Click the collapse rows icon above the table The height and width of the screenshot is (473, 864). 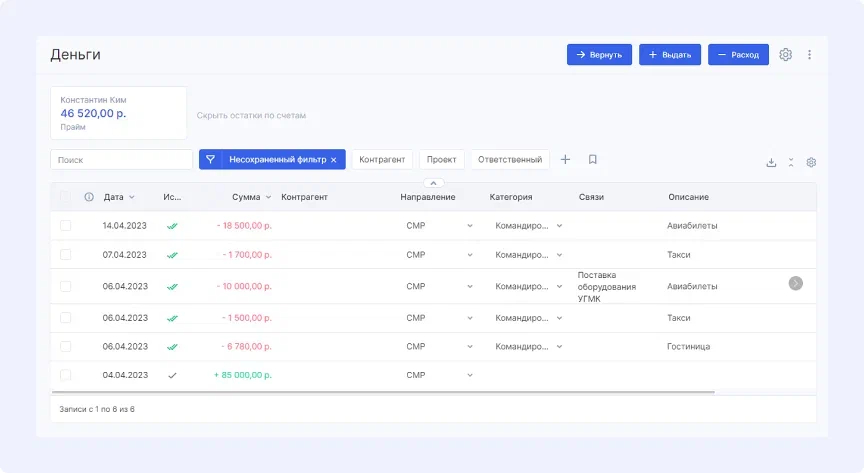click(x=791, y=163)
